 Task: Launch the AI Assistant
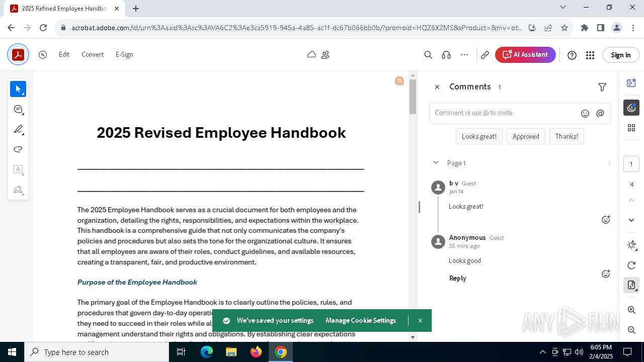tap(525, 55)
